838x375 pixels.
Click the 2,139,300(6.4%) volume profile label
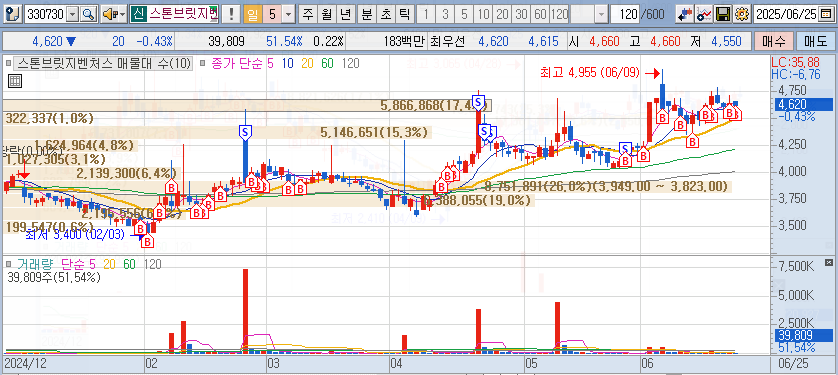pos(126,173)
